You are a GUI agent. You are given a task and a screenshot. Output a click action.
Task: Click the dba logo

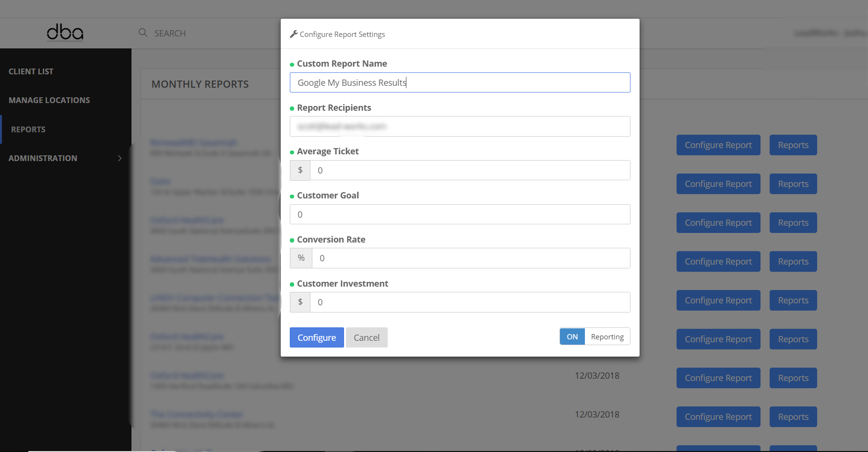coord(65,33)
